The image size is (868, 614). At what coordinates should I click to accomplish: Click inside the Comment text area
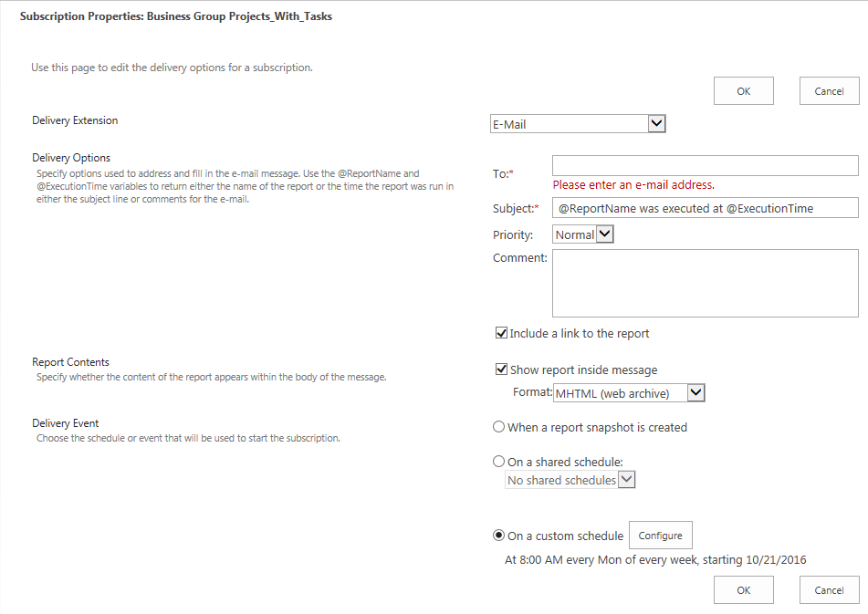[706, 283]
